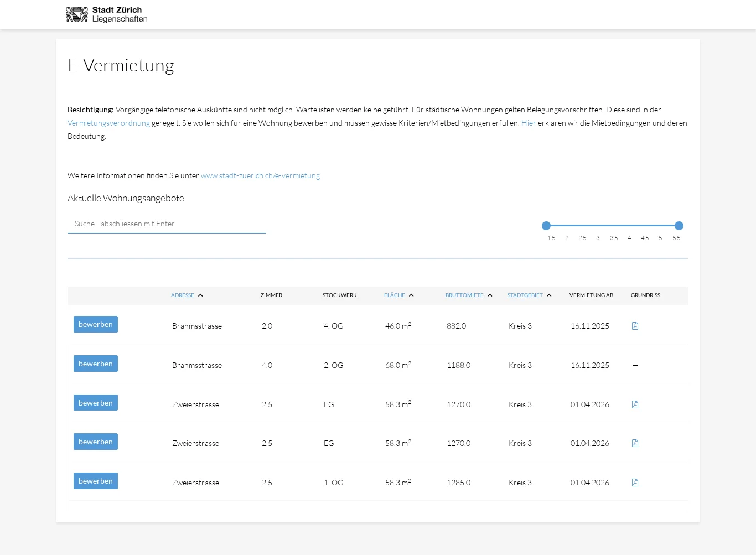756x555 pixels.
Task: Click the Stadt Zürich coat of arms logo
Action: pos(76,14)
